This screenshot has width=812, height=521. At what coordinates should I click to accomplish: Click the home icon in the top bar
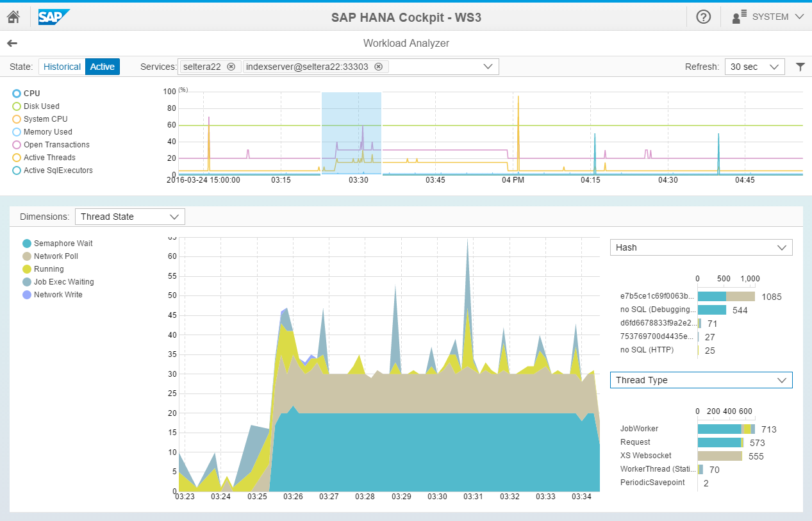coord(14,17)
